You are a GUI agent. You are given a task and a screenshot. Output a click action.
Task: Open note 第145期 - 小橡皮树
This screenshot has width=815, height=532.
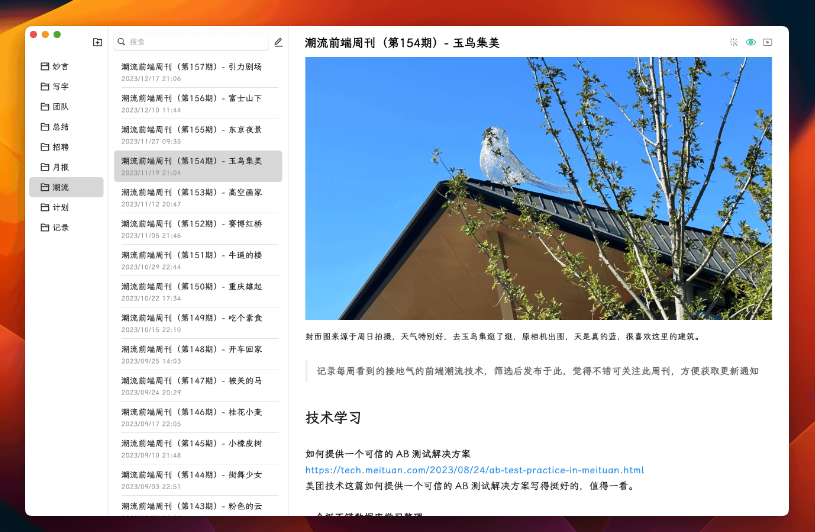[x=198, y=448]
